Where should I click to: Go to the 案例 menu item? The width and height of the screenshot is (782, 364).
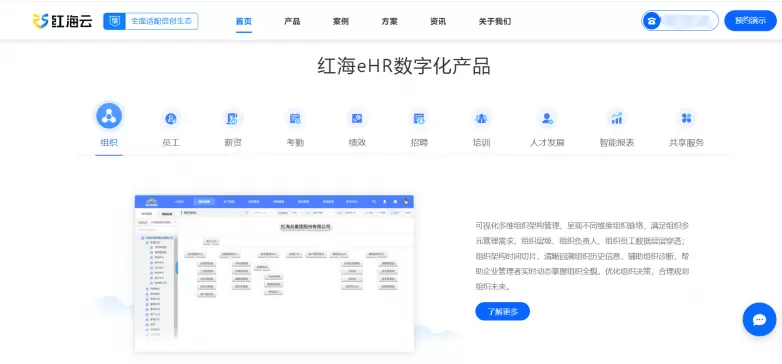coord(341,21)
